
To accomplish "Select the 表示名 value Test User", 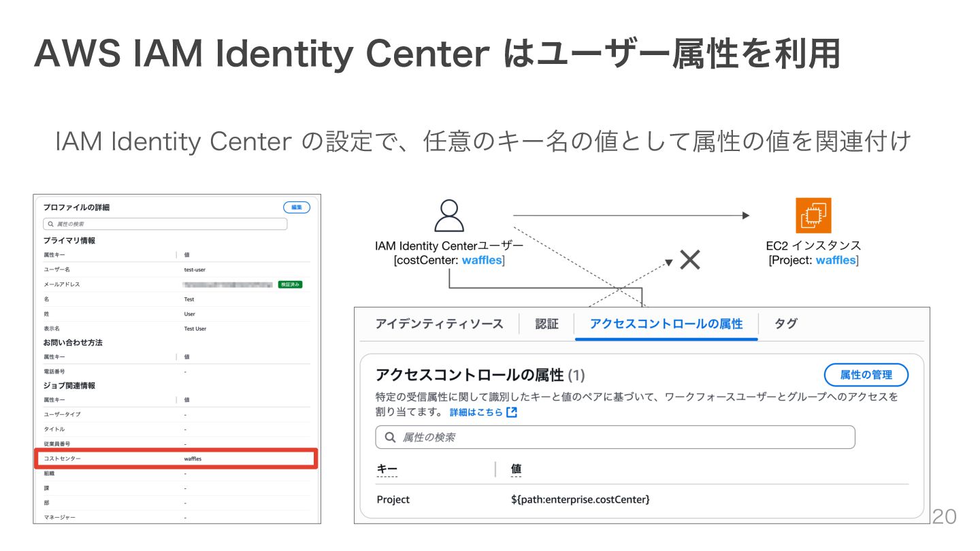I will point(195,329).
